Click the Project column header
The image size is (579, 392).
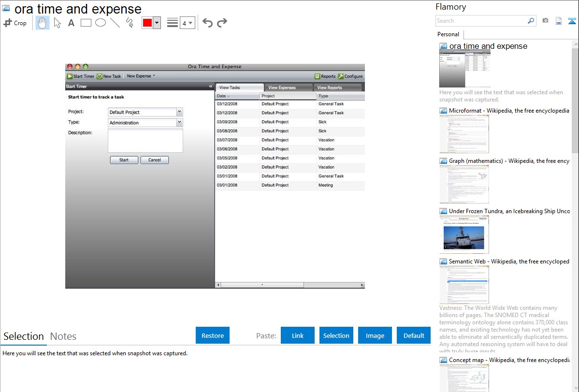(288, 96)
